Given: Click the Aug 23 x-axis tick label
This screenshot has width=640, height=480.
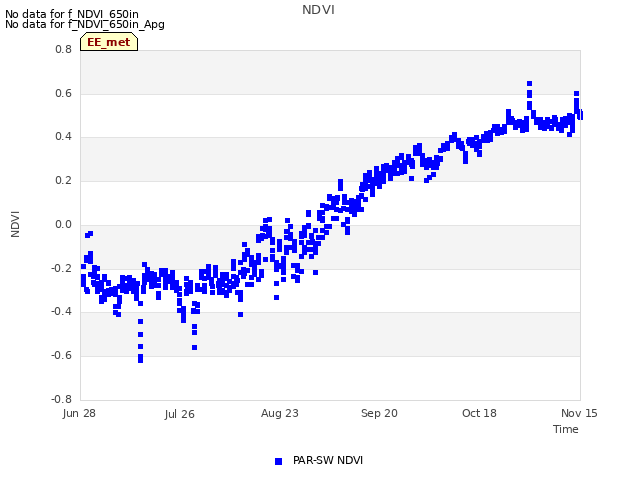Looking at the screenshot, I should [x=280, y=413].
